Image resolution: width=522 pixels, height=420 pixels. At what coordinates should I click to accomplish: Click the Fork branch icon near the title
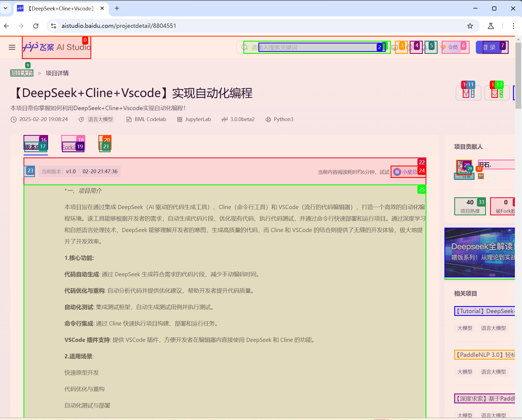[466, 93]
